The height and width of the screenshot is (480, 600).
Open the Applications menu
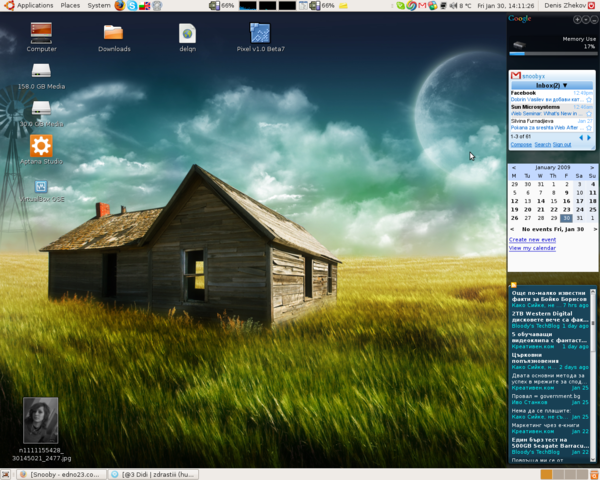35,5
